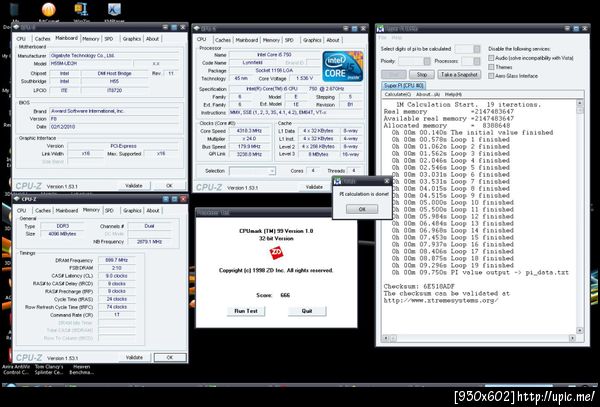600x407 pixels.
Task: Click the Super PI output scroll-down arrow
Action: point(580,330)
